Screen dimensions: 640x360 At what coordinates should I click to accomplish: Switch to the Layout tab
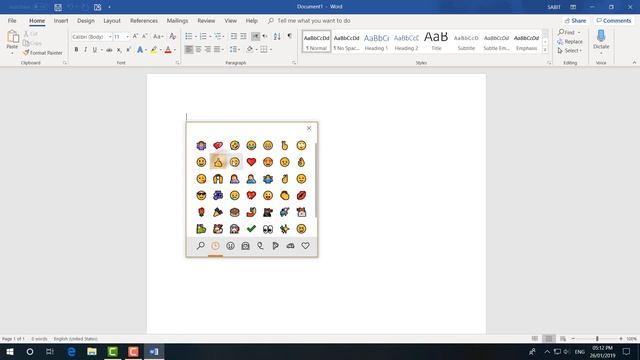pyautogui.click(x=112, y=20)
